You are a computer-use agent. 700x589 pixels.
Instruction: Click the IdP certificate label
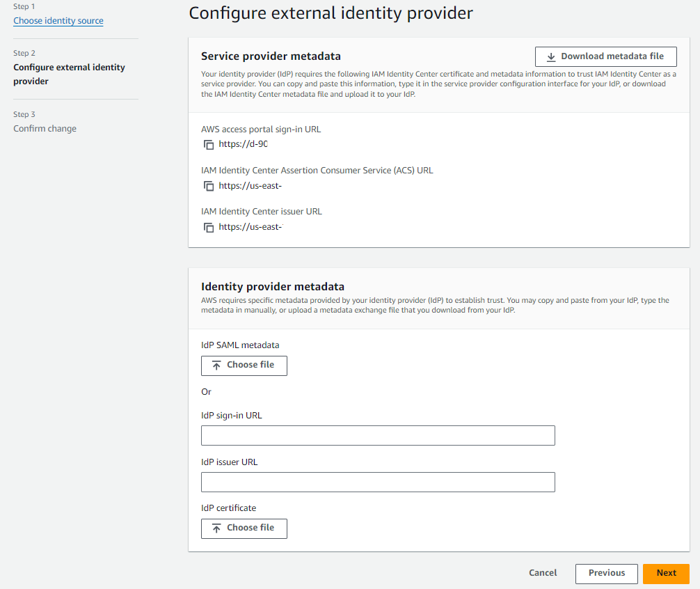[x=228, y=508]
